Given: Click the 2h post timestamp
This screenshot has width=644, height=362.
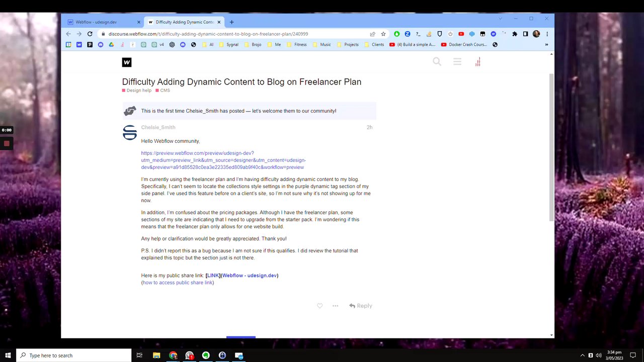Looking at the screenshot, I should tap(369, 127).
